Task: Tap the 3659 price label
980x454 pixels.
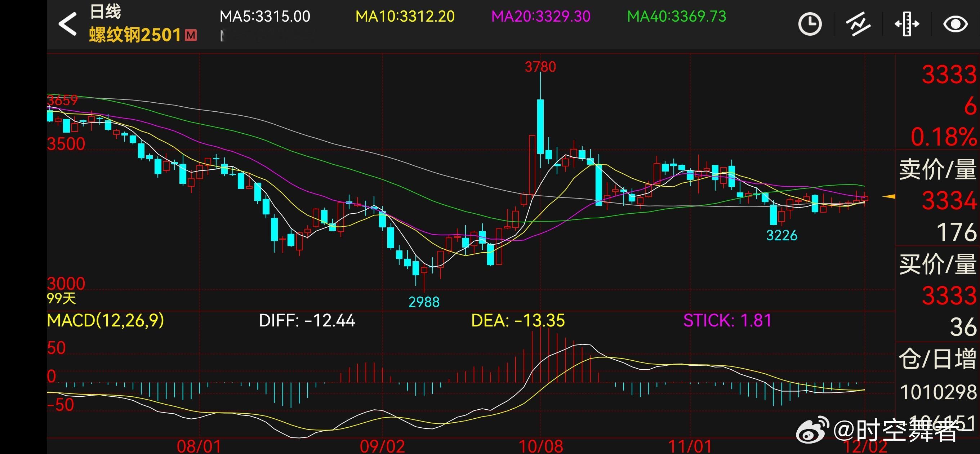Action: click(x=62, y=101)
